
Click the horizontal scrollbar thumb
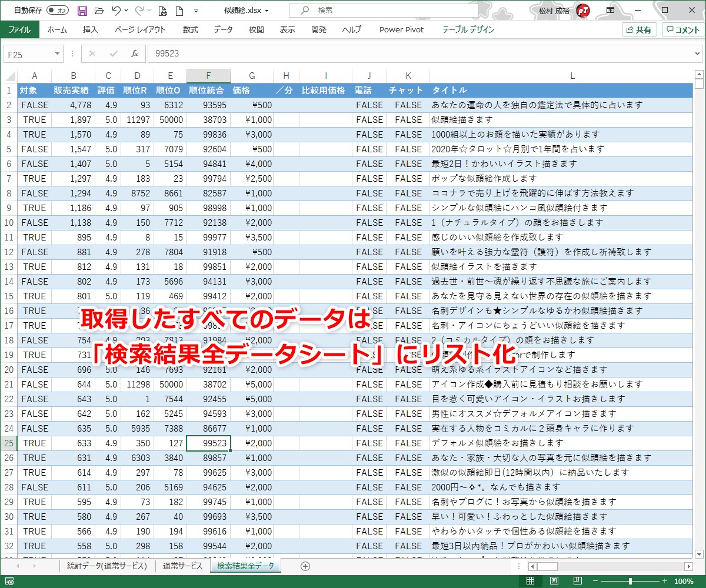click(x=547, y=566)
